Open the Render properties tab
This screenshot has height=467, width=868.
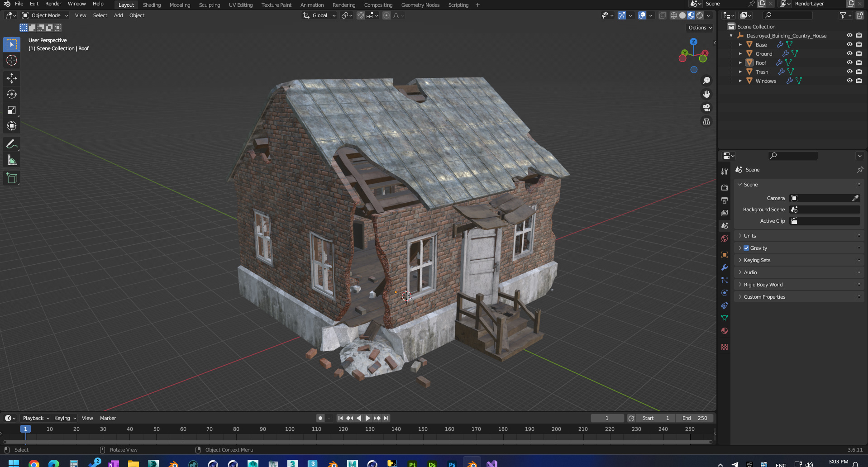725,187
